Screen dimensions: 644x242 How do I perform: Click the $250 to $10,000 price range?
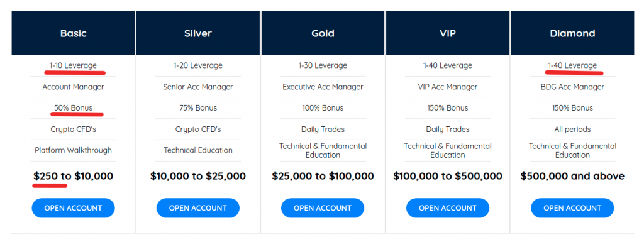[73, 177]
